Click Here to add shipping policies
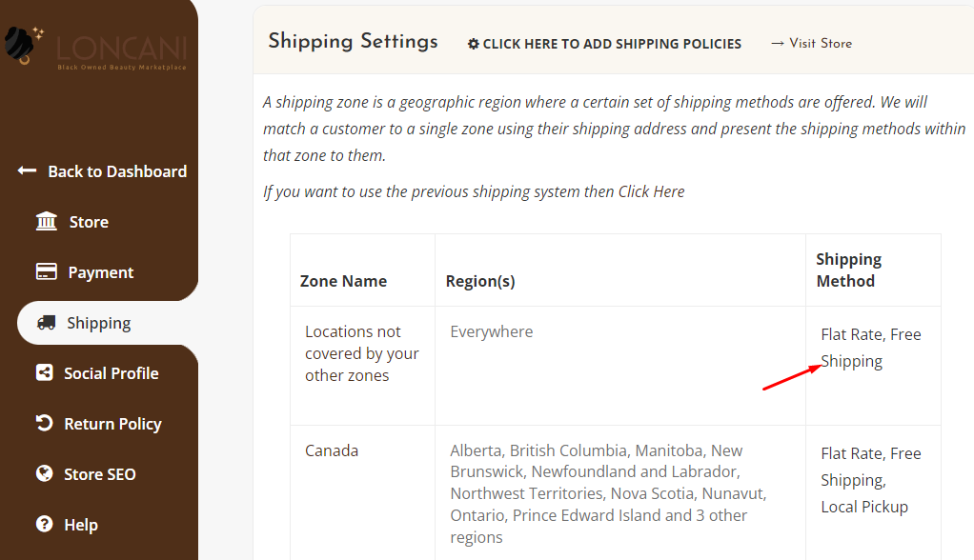Screen dimensions: 974x560 (612, 44)
